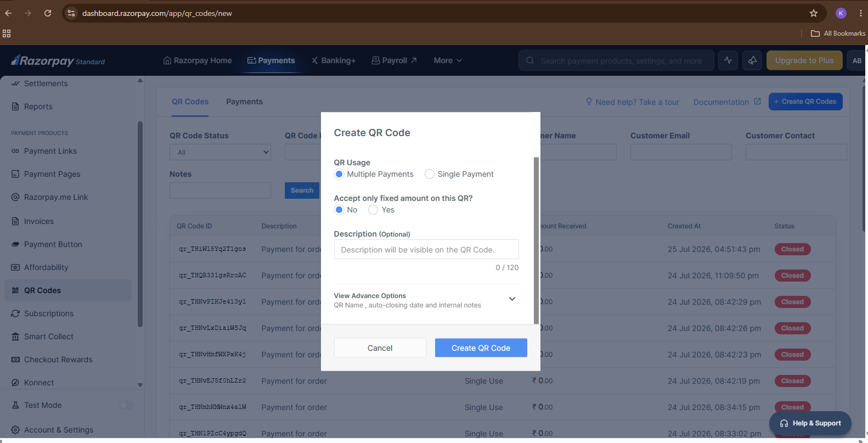Open Chrome profile avatar K
The width and height of the screenshot is (868, 443).
(841, 13)
